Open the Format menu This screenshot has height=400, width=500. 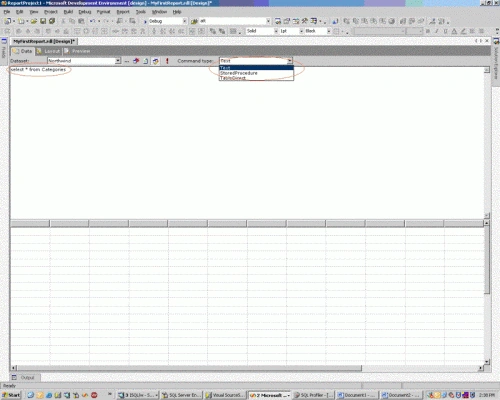(103, 12)
